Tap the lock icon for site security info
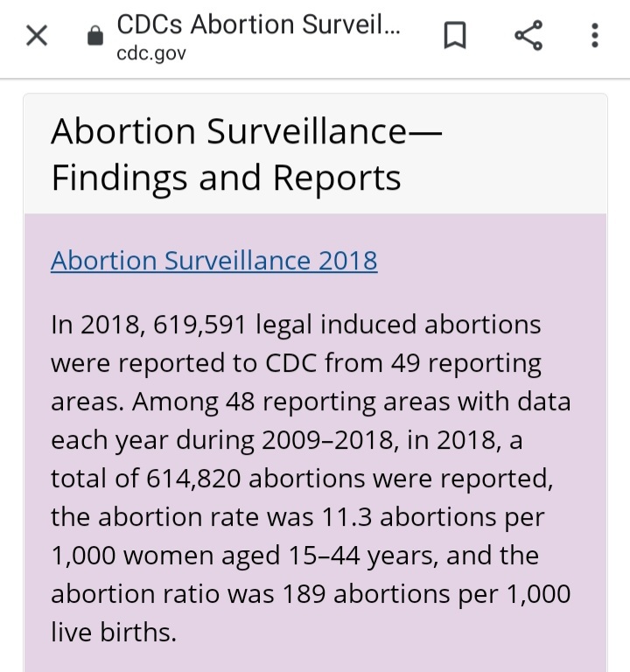The height and width of the screenshot is (672, 630). click(95, 36)
